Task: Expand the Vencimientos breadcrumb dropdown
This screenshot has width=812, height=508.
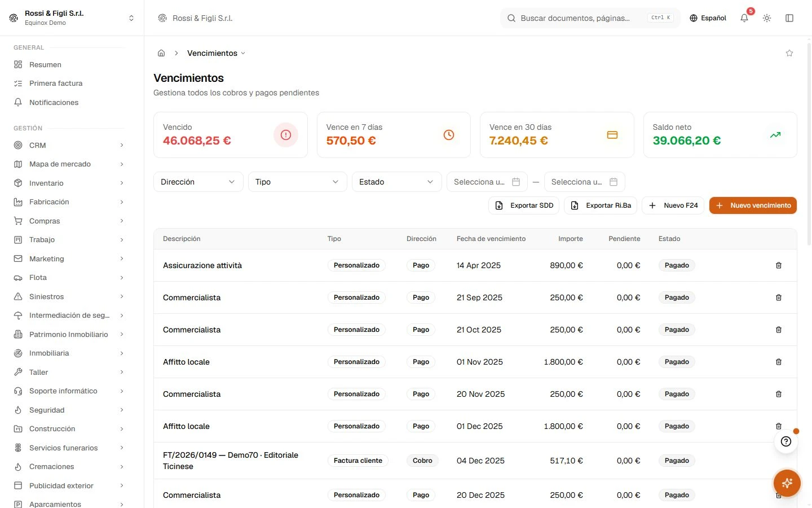Action: coord(217,53)
